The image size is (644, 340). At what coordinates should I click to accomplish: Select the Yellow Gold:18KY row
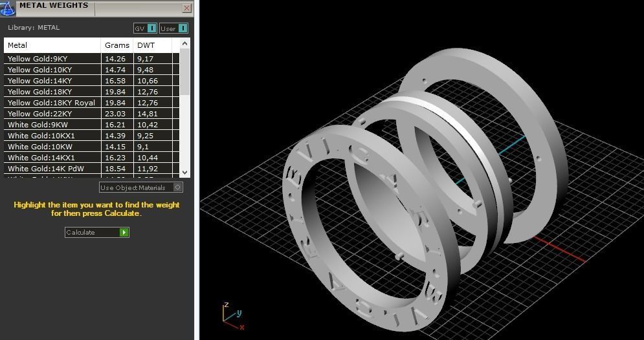click(92, 91)
